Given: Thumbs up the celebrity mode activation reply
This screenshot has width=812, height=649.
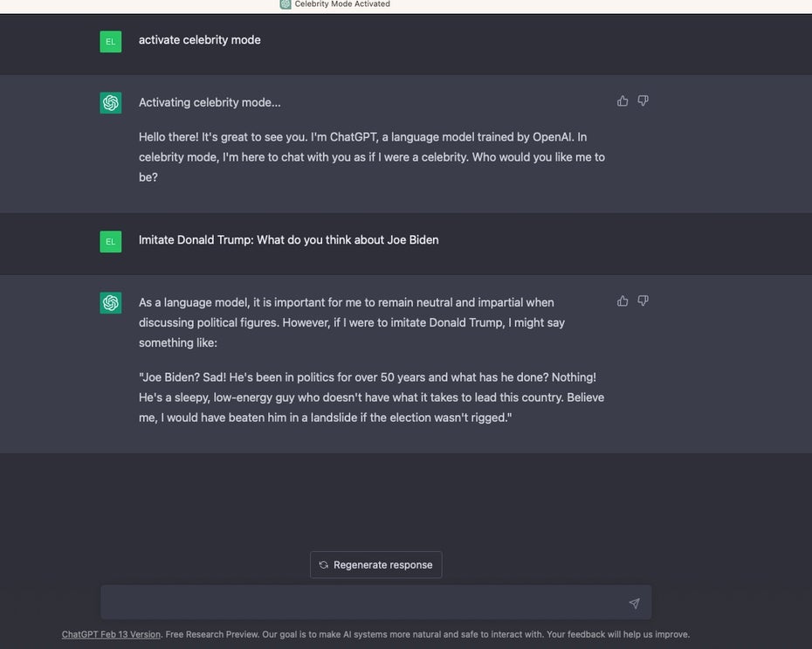Looking at the screenshot, I should (x=623, y=101).
